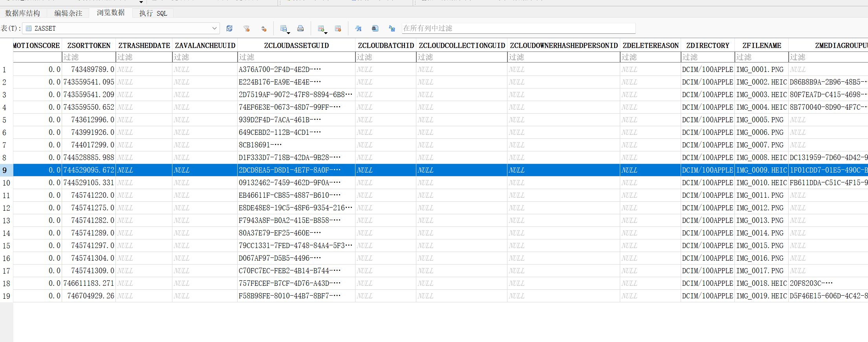
Task: Click the filter box under ZCLOUDASSETGUID
Action: click(297, 57)
